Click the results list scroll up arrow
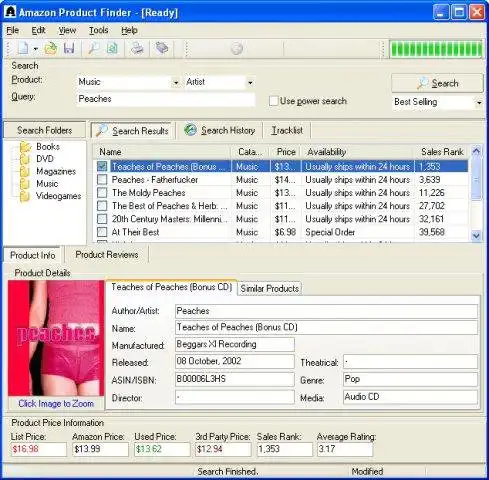489x480 pixels. [x=476, y=151]
